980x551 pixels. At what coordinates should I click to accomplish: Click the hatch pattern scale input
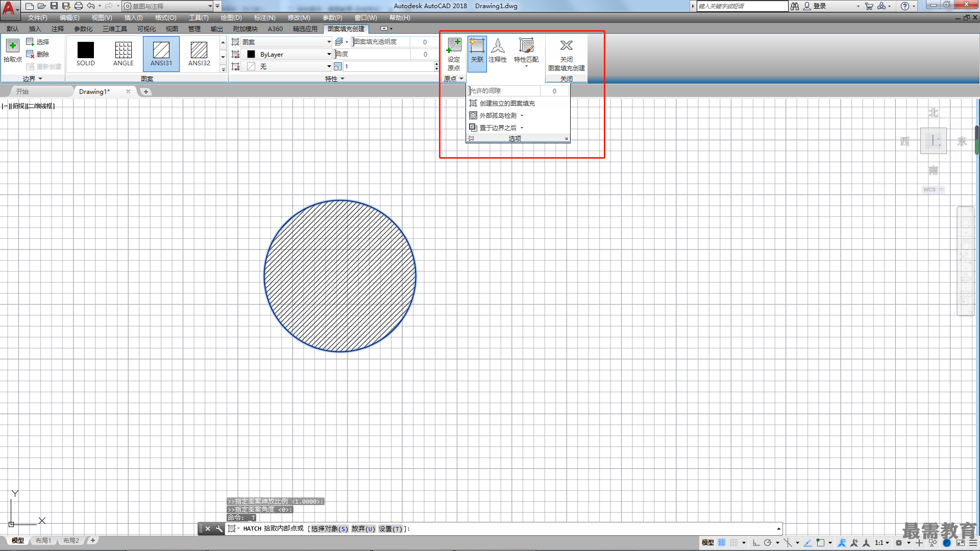(x=388, y=66)
